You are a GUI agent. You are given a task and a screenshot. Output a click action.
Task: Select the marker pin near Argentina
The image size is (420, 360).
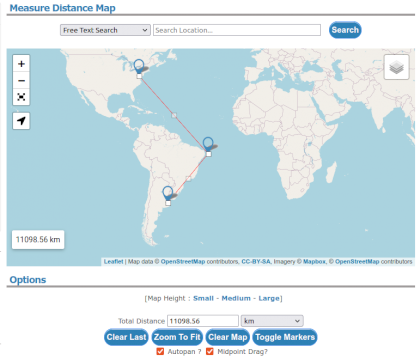[x=168, y=193]
